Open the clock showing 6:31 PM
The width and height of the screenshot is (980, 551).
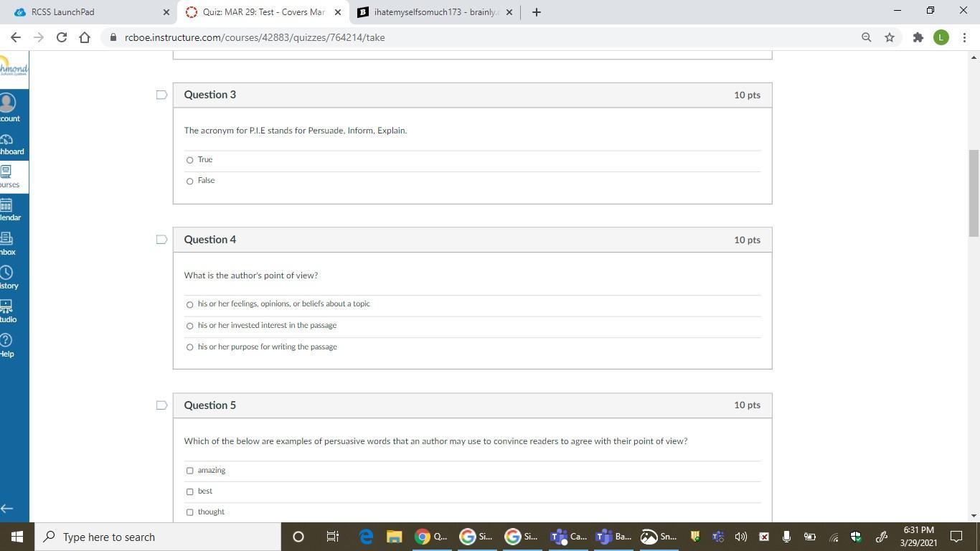point(918,537)
